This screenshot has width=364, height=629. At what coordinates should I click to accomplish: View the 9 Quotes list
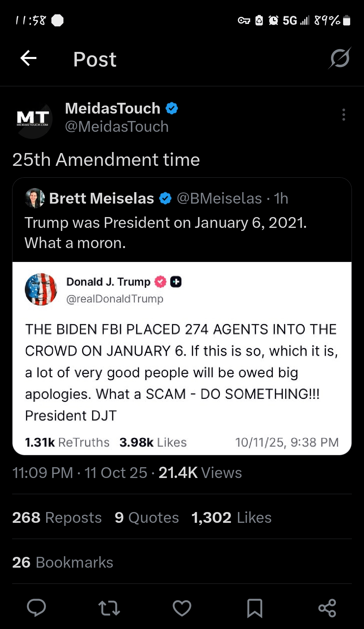(147, 517)
